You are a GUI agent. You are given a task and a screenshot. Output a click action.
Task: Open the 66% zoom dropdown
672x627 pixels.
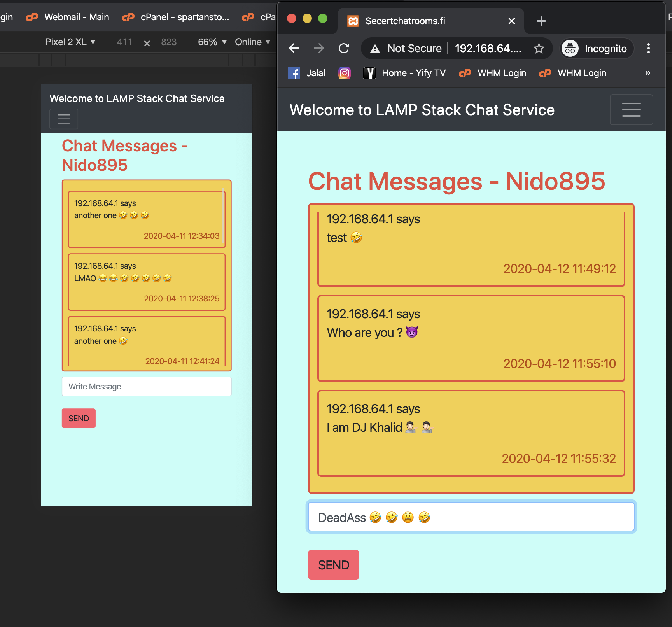212,42
